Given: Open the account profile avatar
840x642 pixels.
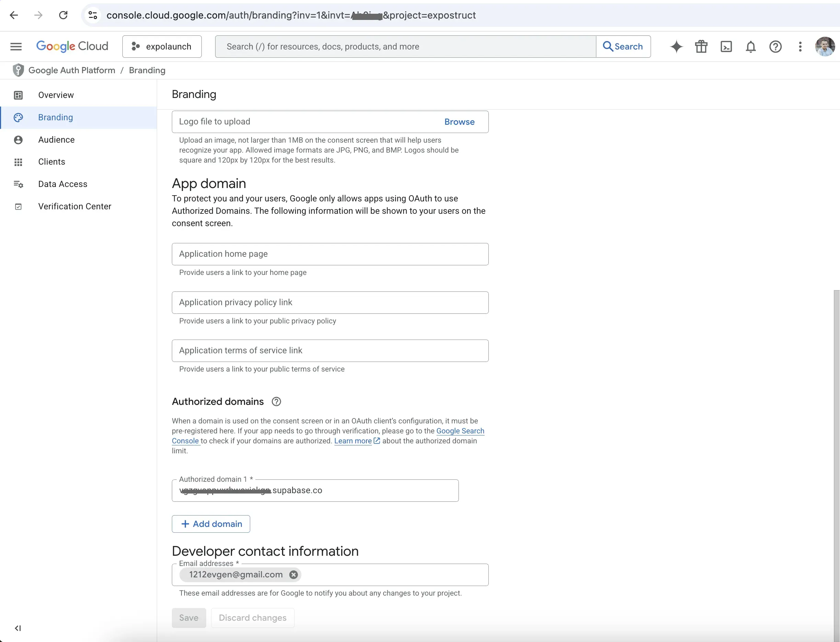Looking at the screenshot, I should pyautogui.click(x=825, y=47).
